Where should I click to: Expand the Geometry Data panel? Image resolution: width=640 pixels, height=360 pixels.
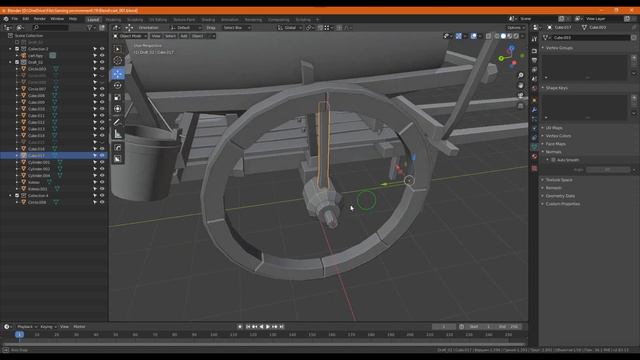[x=560, y=196]
